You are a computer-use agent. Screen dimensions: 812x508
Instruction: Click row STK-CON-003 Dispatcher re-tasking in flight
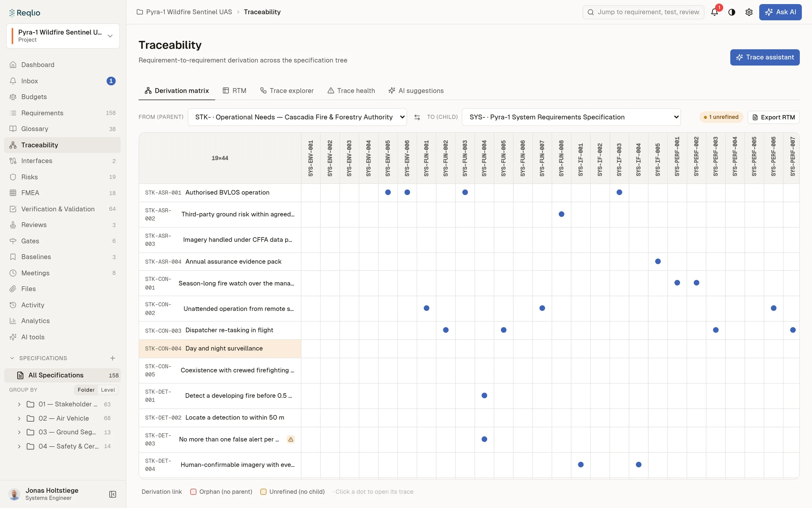220,330
